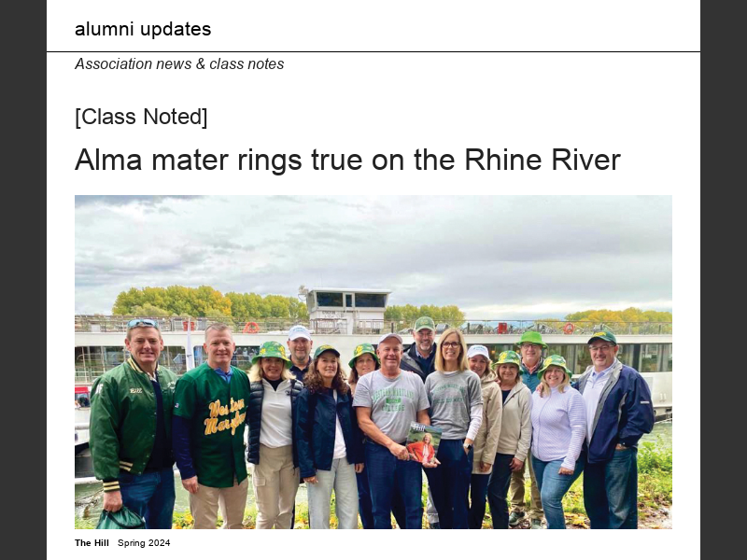Screen dimensions: 747x560
Task: Click the dark left margin beside the page
Action: click(x=22, y=280)
